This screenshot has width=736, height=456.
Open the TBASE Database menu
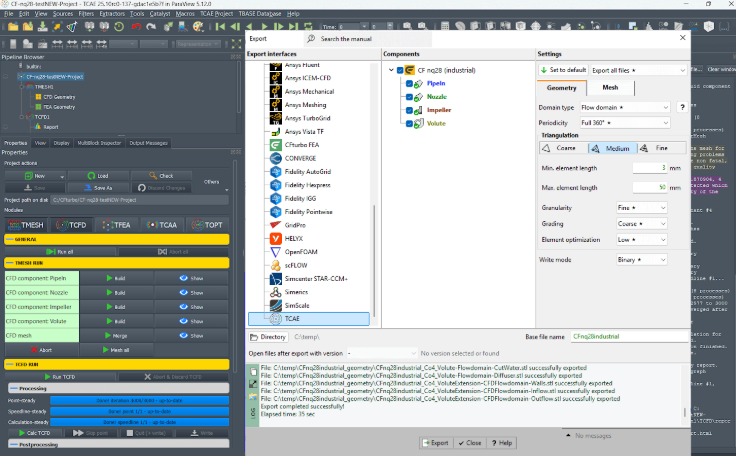tap(260, 14)
